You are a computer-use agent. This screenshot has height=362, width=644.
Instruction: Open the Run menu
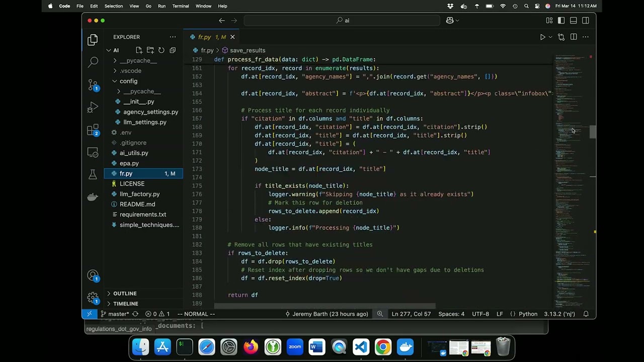pos(162,6)
